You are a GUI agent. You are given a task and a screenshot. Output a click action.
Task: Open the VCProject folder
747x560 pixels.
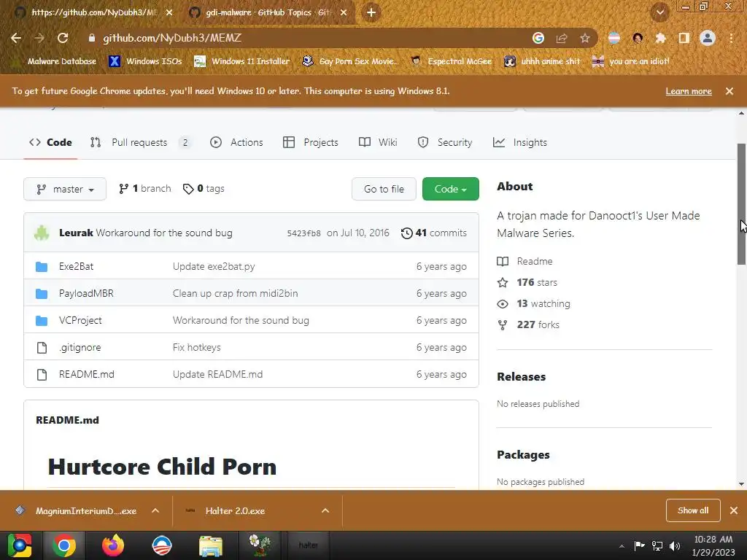(80, 321)
